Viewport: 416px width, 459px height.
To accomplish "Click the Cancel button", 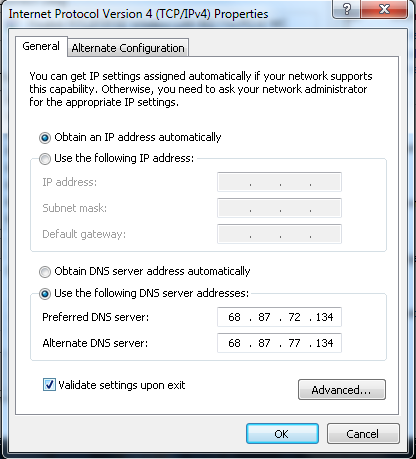I will 363,434.
